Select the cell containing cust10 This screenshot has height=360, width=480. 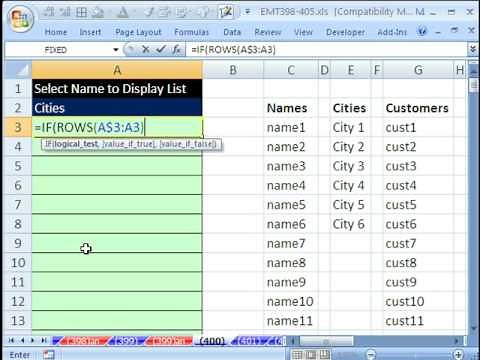tap(418, 301)
